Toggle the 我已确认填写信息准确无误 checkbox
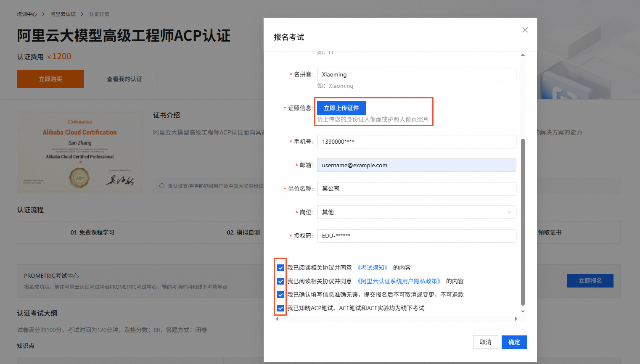The height and width of the screenshot is (364, 640). tap(280, 295)
